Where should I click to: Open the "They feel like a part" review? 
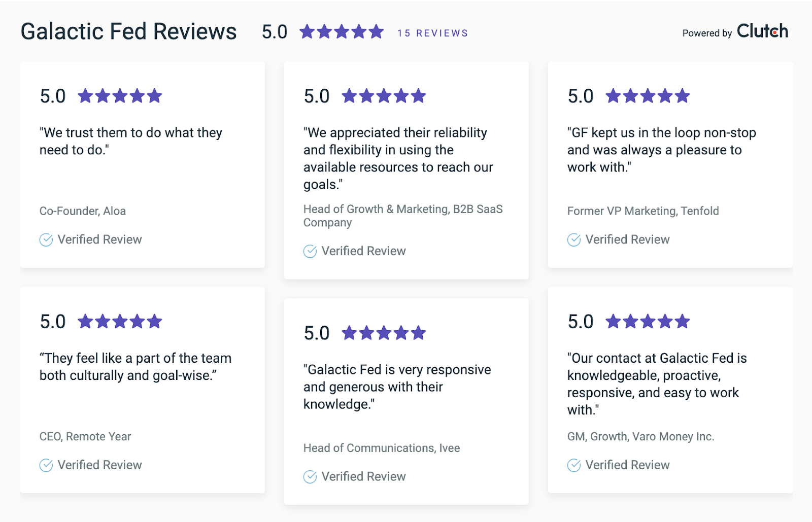tap(143, 390)
